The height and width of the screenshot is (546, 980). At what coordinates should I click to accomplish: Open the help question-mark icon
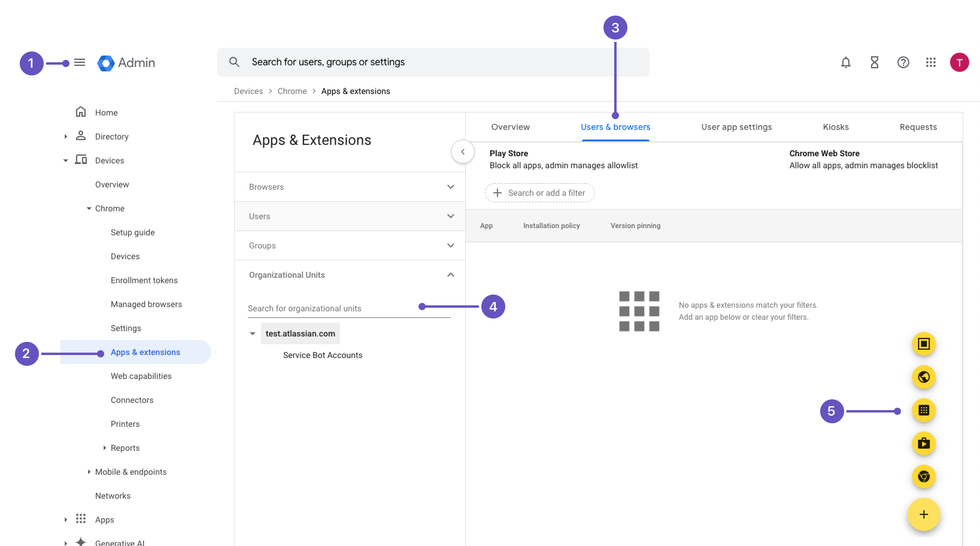903,62
